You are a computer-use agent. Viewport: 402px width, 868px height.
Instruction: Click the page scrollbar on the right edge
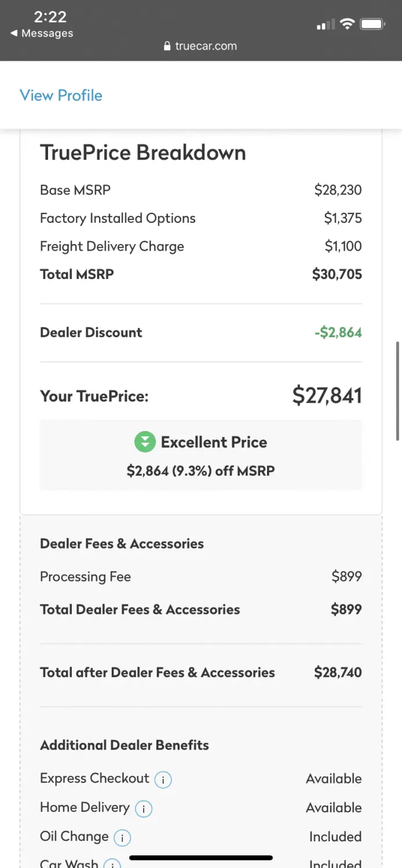(x=397, y=391)
